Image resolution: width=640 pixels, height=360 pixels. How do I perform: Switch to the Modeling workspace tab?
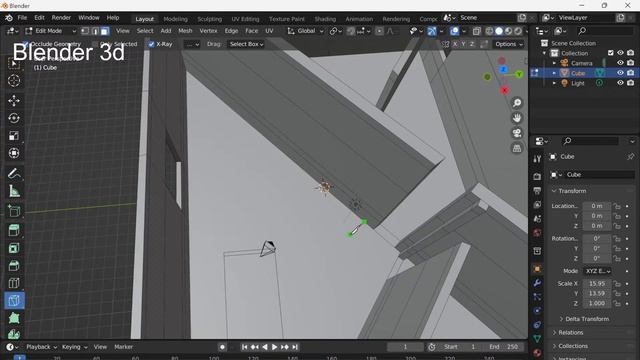(x=176, y=19)
